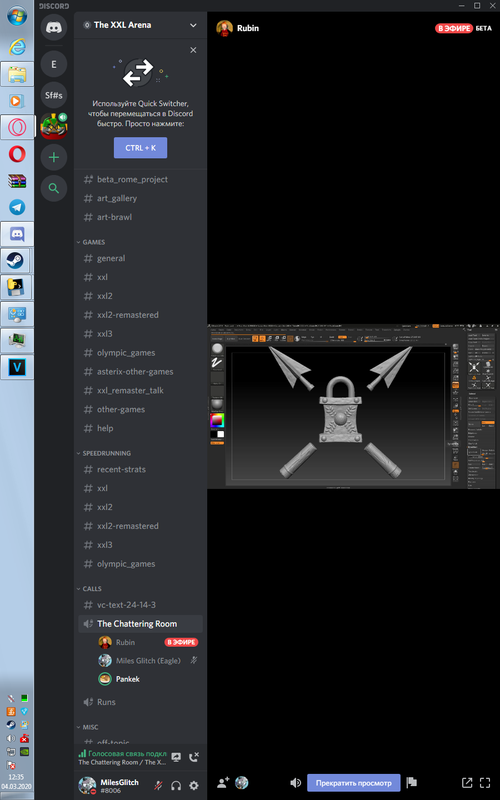Open the art-brawl channel
The height and width of the screenshot is (800, 500).
140,217
